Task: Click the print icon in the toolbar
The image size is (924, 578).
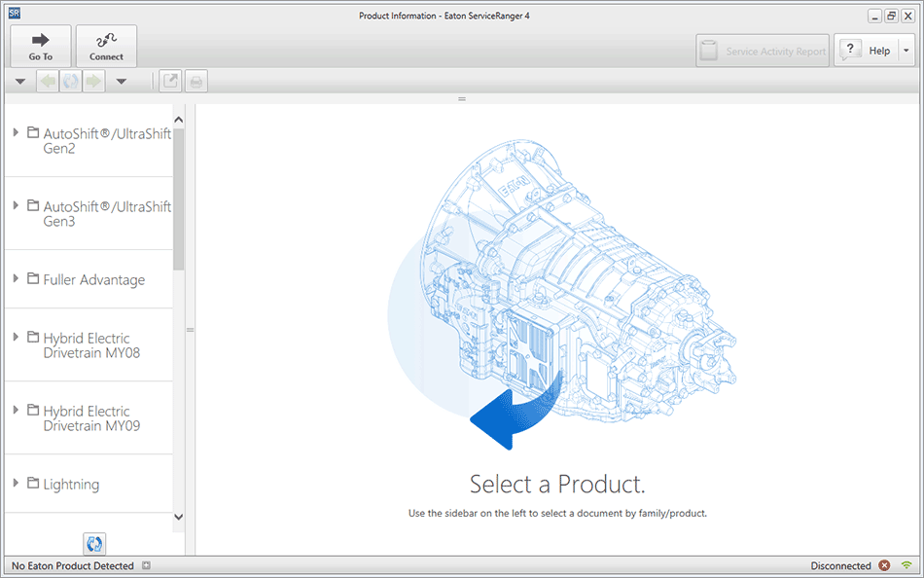Action: 196,82
